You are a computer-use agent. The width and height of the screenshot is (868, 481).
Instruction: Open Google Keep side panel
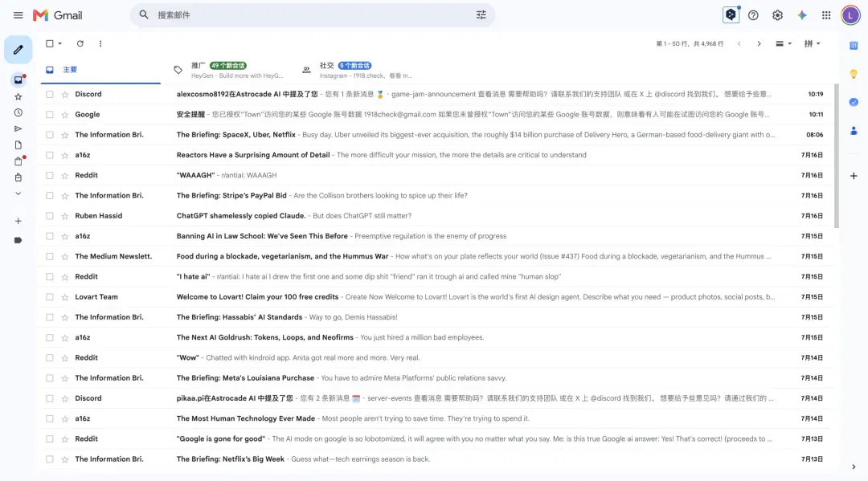854,74
